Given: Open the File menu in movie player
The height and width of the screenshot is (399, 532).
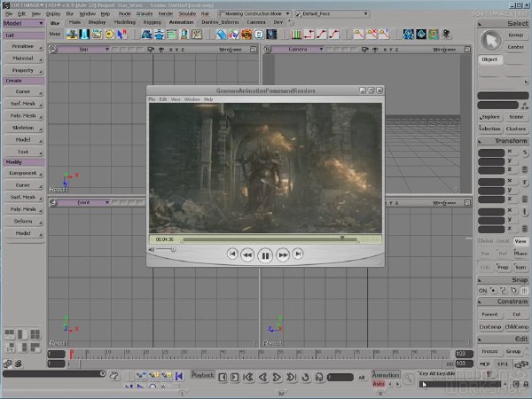Looking at the screenshot, I should tap(152, 99).
